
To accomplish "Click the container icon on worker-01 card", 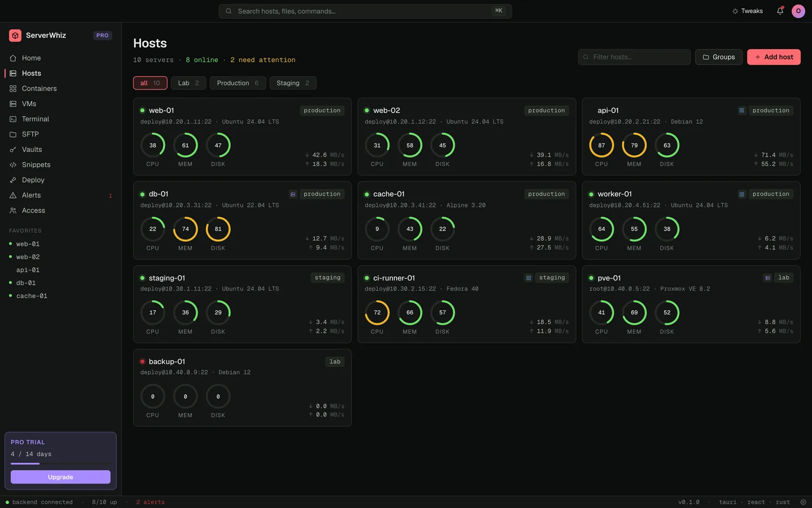I will 741,194.
